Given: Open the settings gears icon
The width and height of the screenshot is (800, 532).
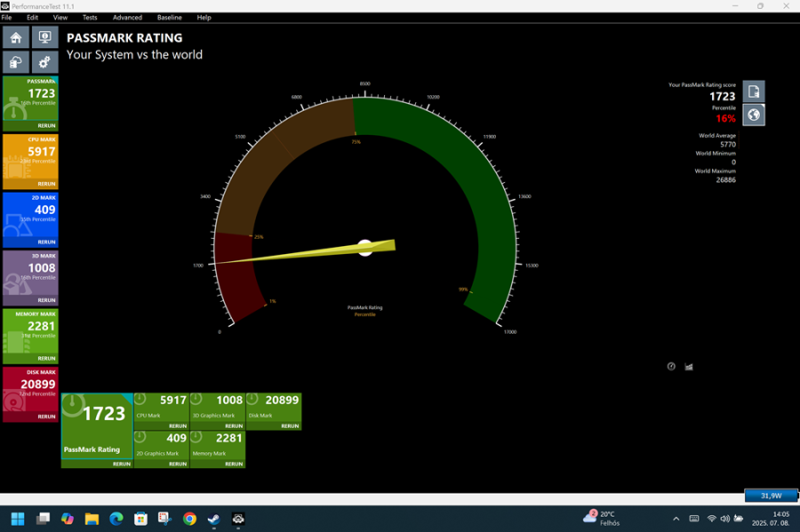Looking at the screenshot, I should (x=44, y=62).
